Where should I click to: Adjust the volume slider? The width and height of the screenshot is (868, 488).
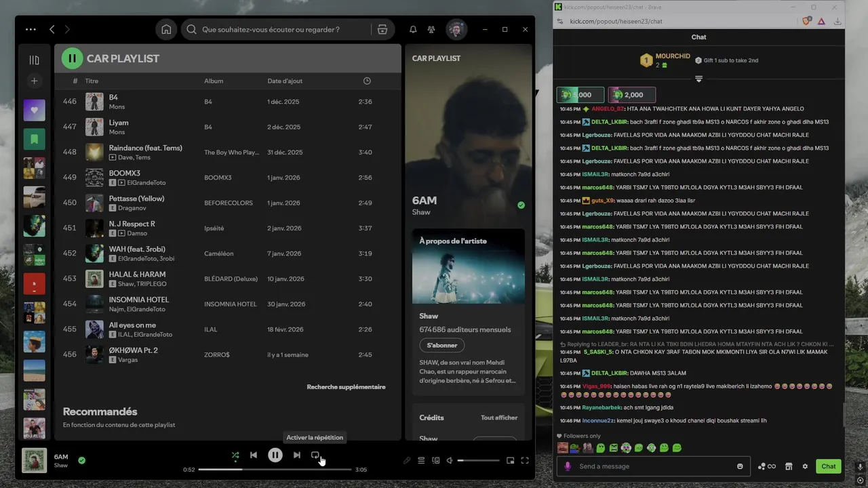[x=479, y=461]
